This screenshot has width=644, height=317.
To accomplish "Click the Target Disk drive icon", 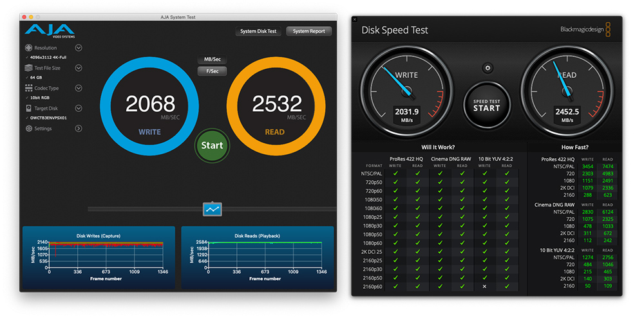I will [x=29, y=108].
